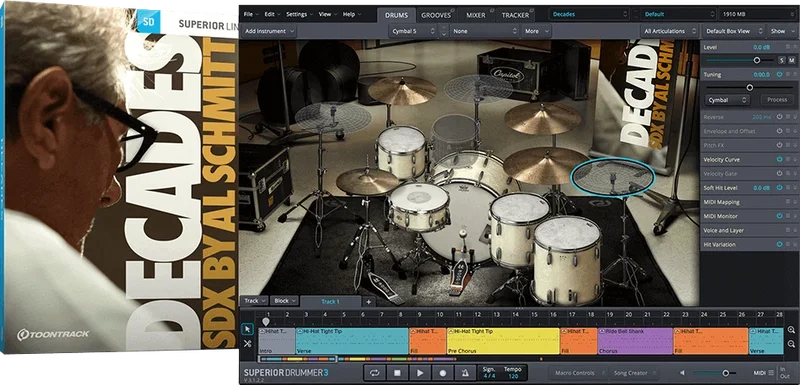Toggle MIDI Monitor power button
The width and height of the screenshot is (800, 385).
click(x=780, y=216)
